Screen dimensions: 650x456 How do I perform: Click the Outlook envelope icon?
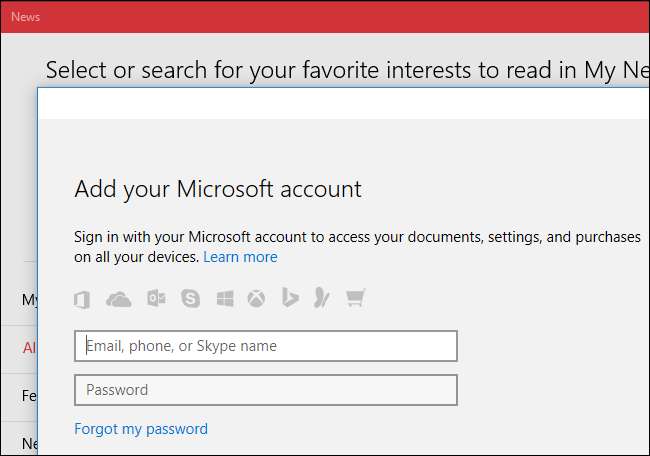(x=156, y=298)
